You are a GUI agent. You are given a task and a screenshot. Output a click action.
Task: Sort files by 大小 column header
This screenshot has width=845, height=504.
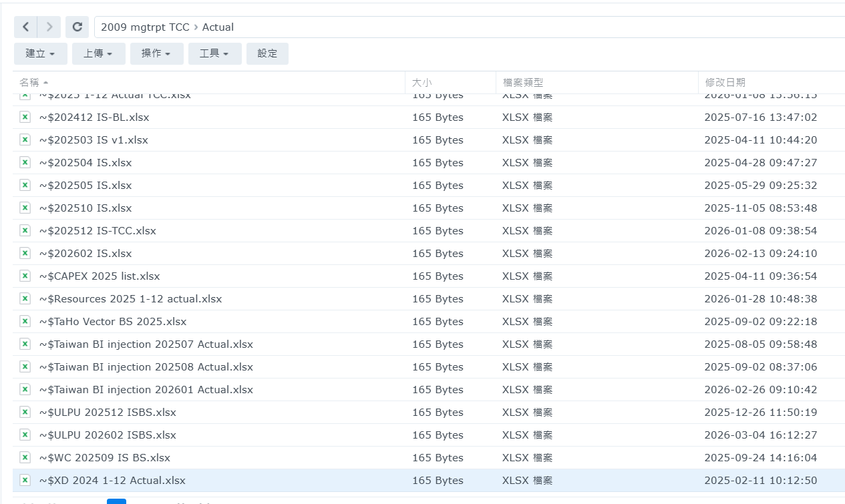tap(421, 82)
